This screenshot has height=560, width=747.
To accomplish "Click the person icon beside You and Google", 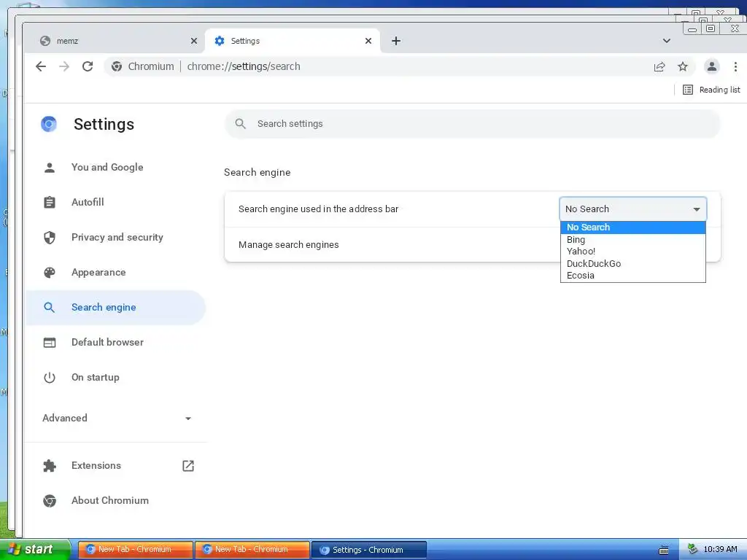I will coord(50,168).
